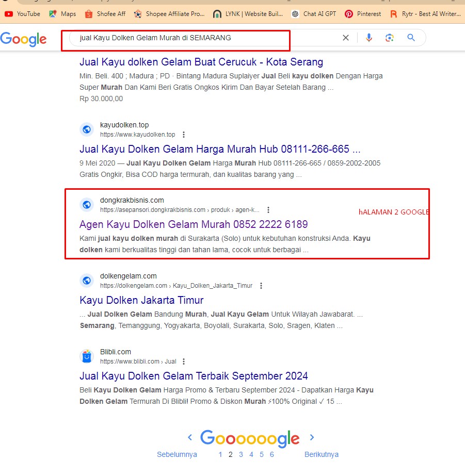The image size is (465, 476).
Task: Go to results page 3
Action: click(241, 454)
